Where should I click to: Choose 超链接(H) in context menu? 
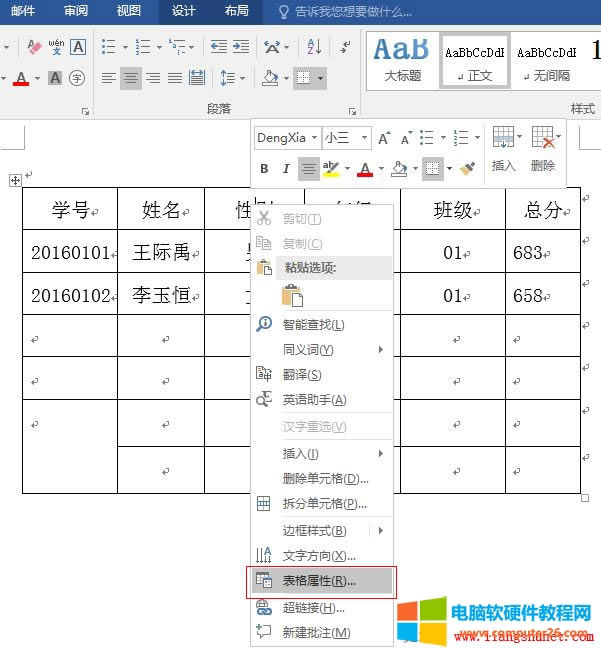(x=322, y=608)
